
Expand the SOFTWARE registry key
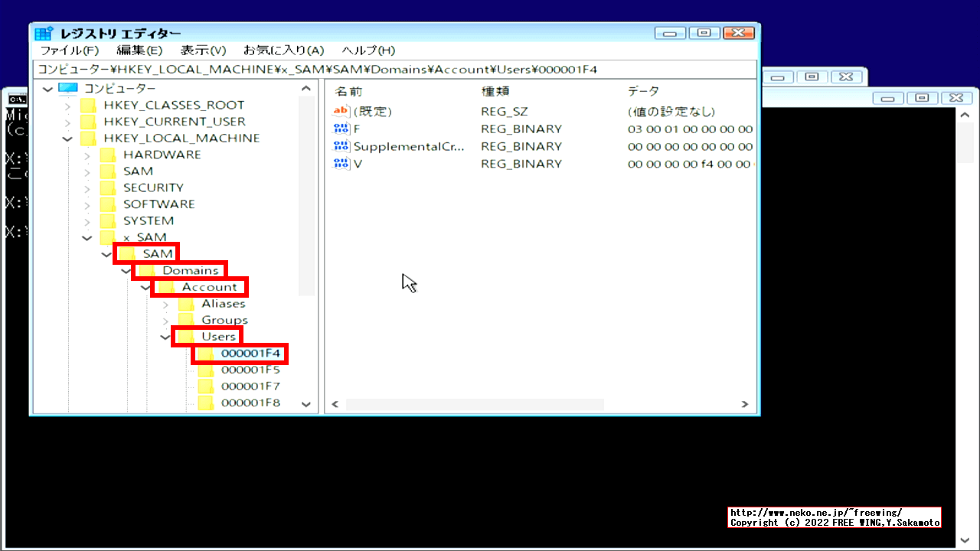(x=87, y=204)
